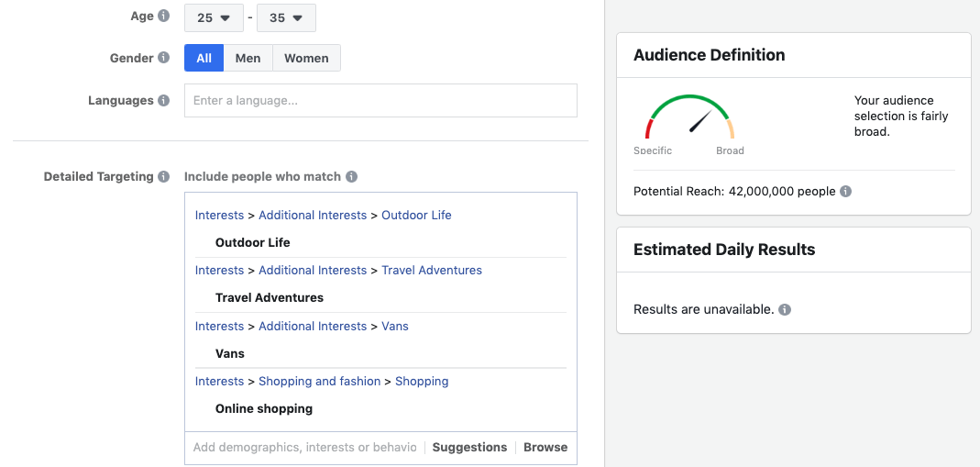Viewport: 980px width, 467px height.
Task: Click the add demographics, interests input field
Action: coord(304,448)
